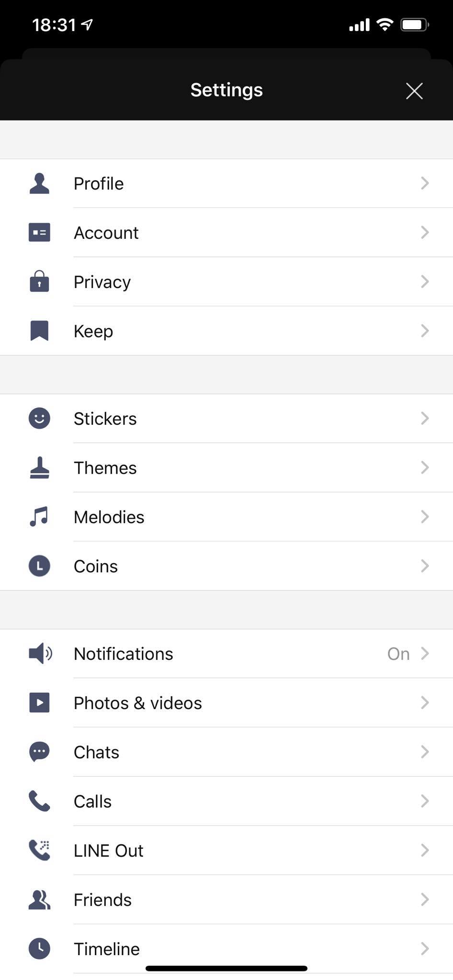Viewport: 453px width, 980px height.
Task: Tap the Privacy padlock icon
Action: (39, 281)
